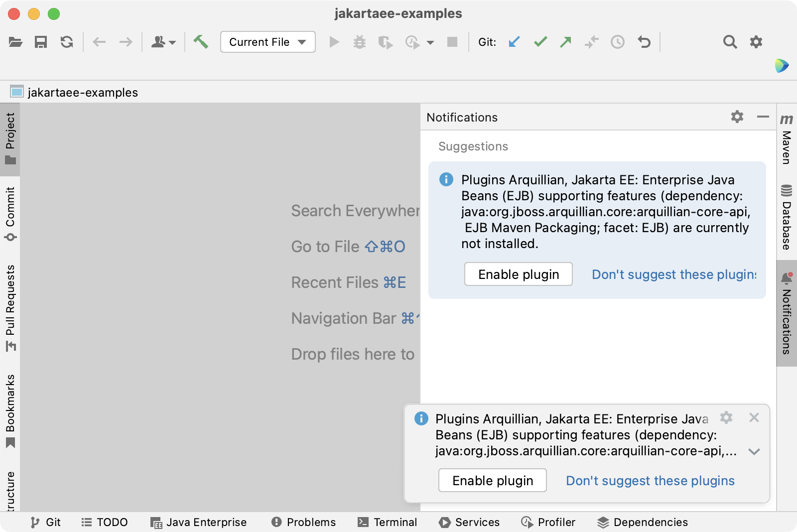The height and width of the screenshot is (532, 797).
Task: Commit changes with green checkmark icon
Action: point(540,42)
